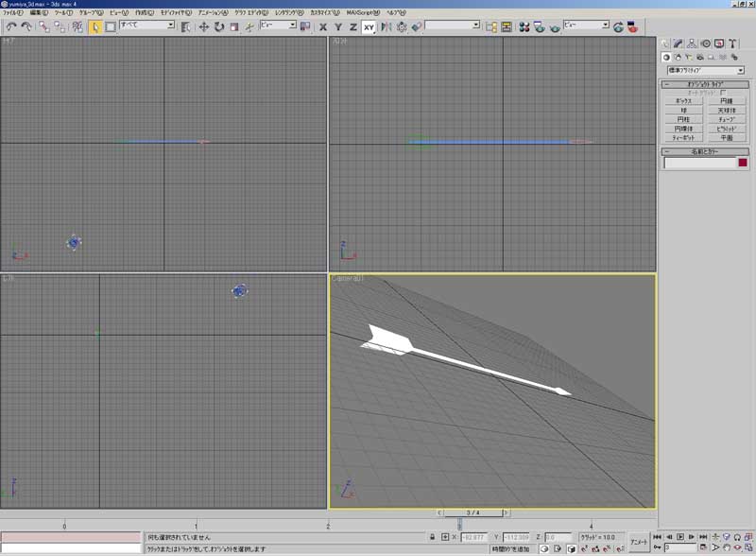Viewport: 756px width, 556px height.
Task: Click the ティーポット primitive button
Action: (x=683, y=137)
